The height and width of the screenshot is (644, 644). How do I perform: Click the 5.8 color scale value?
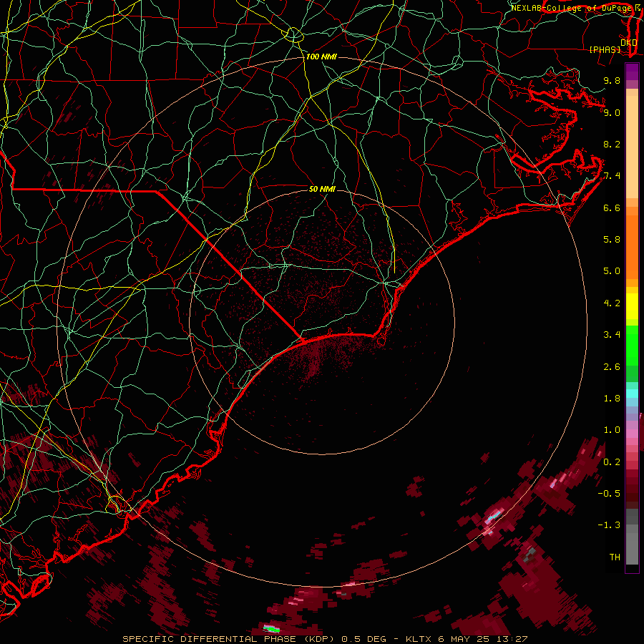pos(612,240)
